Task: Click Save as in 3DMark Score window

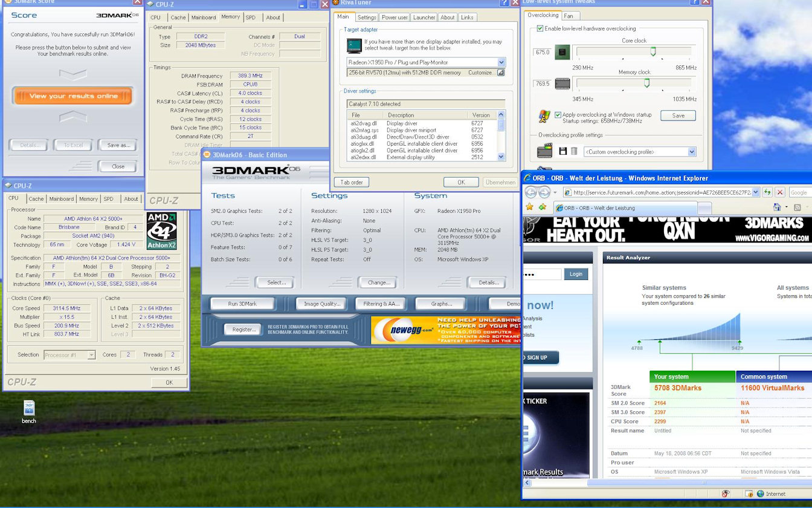Action: pyautogui.click(x=118, y=145)
